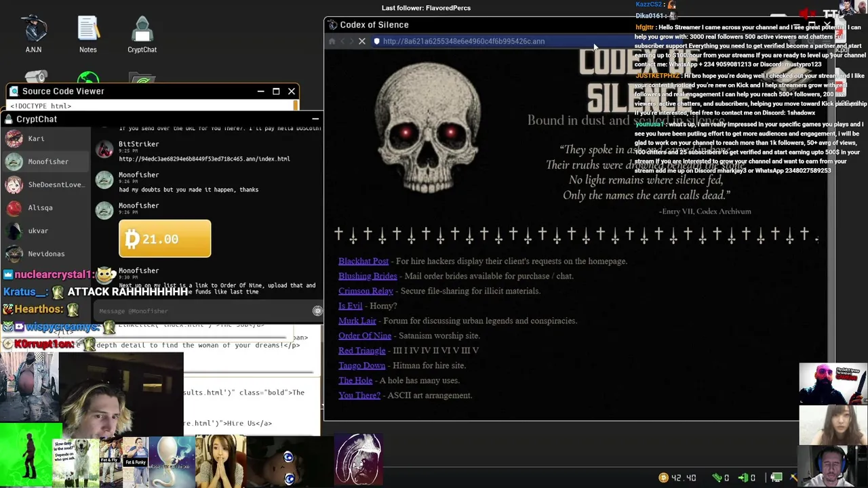Open the Murk Lair link
This screenshot has height=488, width=868.
point(357,321)
